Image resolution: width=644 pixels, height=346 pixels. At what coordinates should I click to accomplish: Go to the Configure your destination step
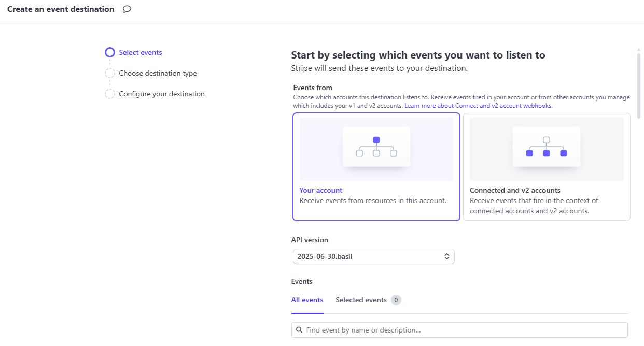click(162, 94)
